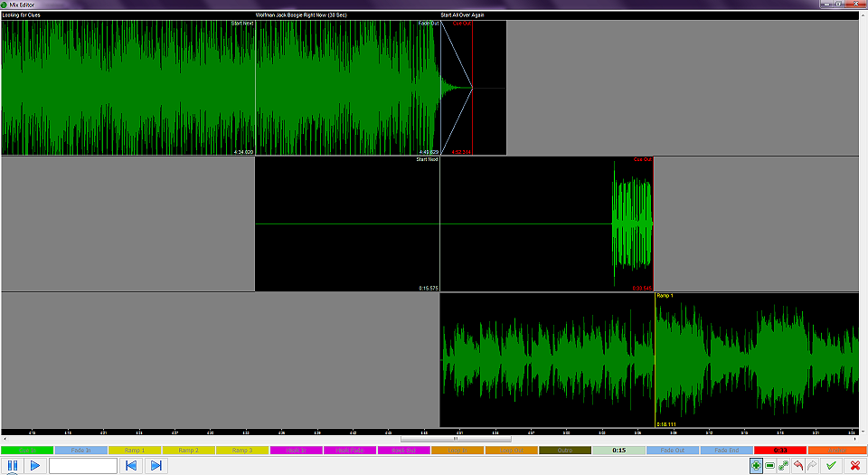Image resolution: width=868 pixels, height=475 pixels.
Task: Click the green zoom in plus icon
Action: pyautogui.click(x=756, y=465)
